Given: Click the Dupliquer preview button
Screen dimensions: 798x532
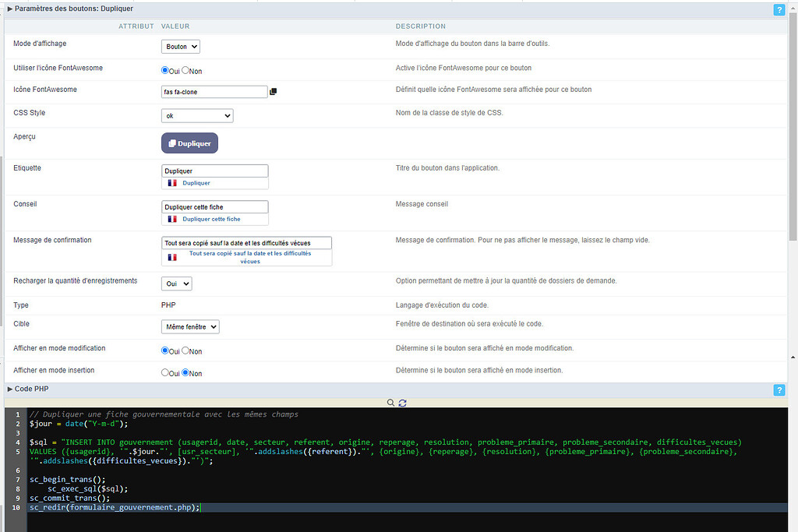Looking at the screenshot, I should 189,143.
